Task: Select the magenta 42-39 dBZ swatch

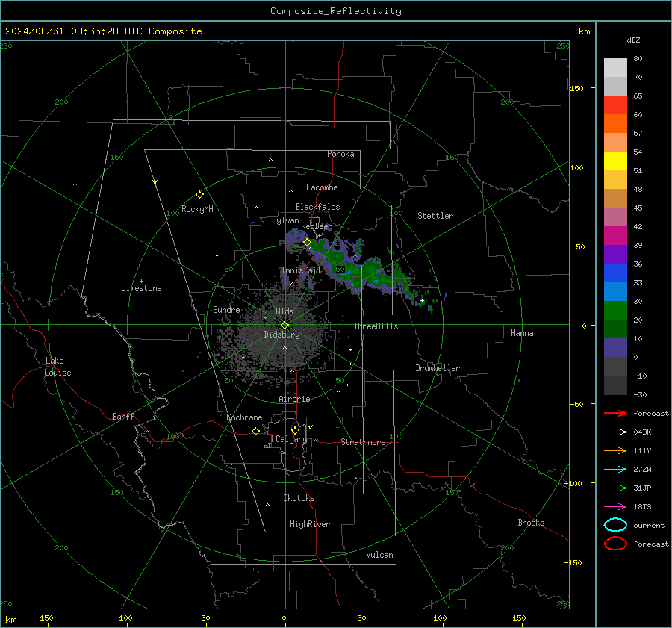Action: coord(615,236)
